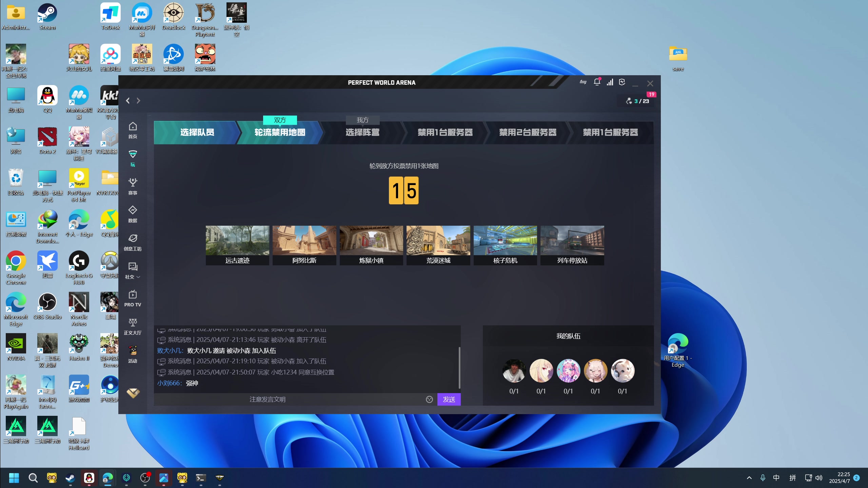
Task: Open the 赛事 tournaments sidebar icon
Action: tap(133, 186)
